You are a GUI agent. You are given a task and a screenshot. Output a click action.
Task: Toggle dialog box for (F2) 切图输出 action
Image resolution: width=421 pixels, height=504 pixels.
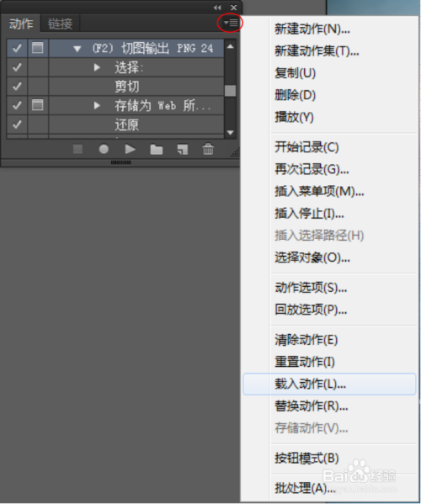[x=38, y=48]
